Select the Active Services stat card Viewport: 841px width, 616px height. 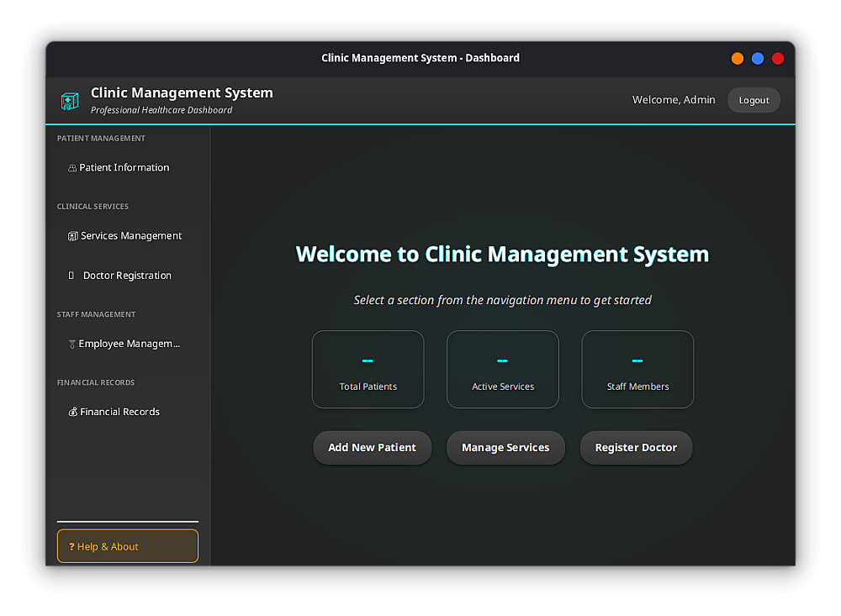[503, 370]
